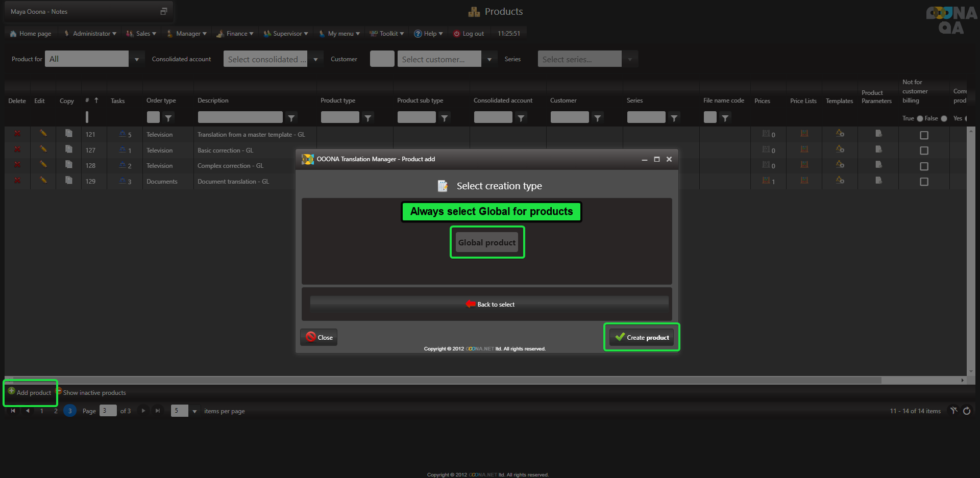Open Templates icon for product 127
The image size is (980, 478).
[x=840, y=149]
